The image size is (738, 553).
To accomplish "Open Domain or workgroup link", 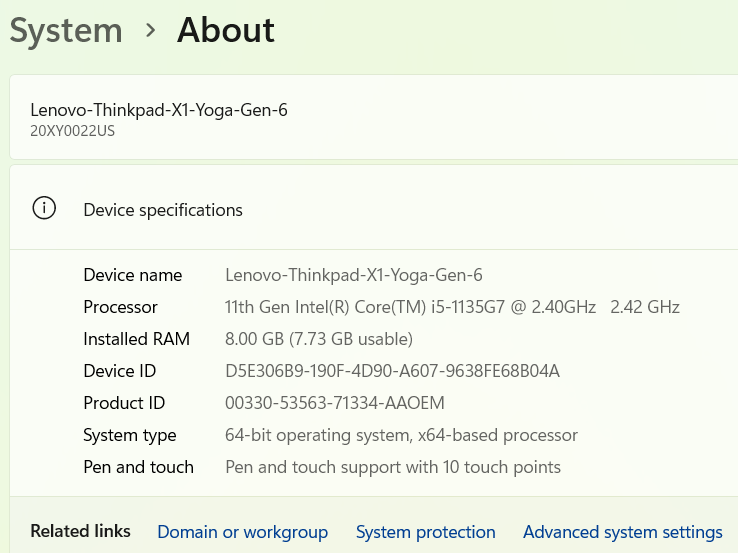I will (x=242, y=532).
